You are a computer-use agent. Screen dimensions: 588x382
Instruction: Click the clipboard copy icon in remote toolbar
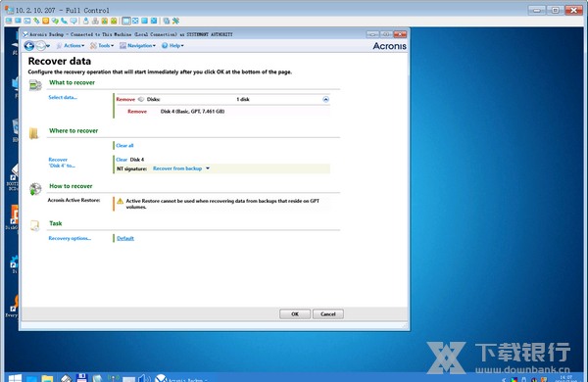pos(167,21)
